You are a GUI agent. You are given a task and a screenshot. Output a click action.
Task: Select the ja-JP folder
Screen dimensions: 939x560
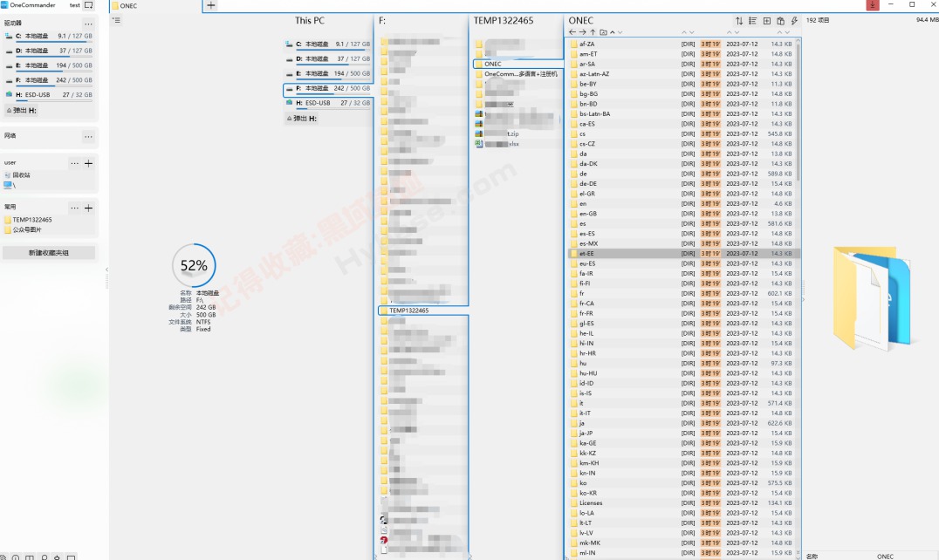tap(681, 434)
